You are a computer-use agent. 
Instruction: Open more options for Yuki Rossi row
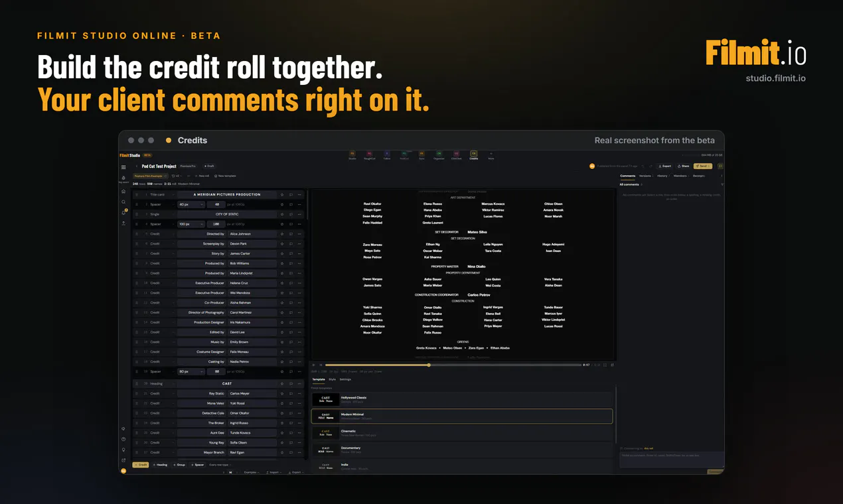click(x=299, y=403)
